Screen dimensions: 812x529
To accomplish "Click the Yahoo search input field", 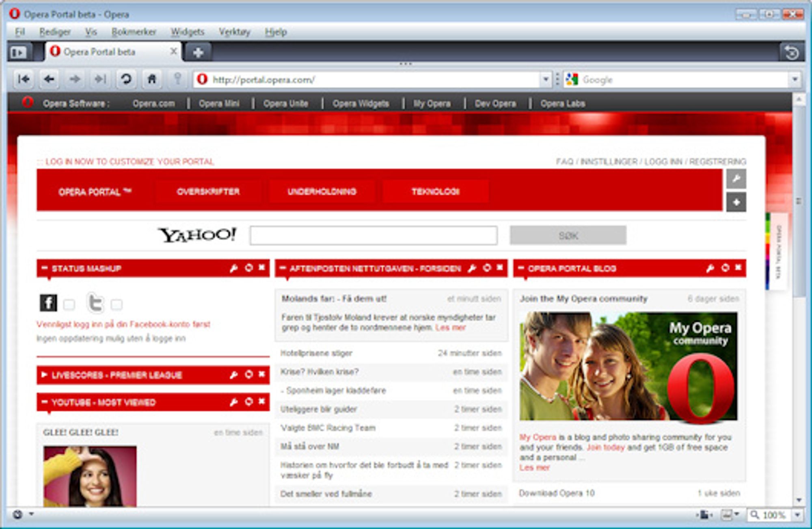I will coord(374,235).
